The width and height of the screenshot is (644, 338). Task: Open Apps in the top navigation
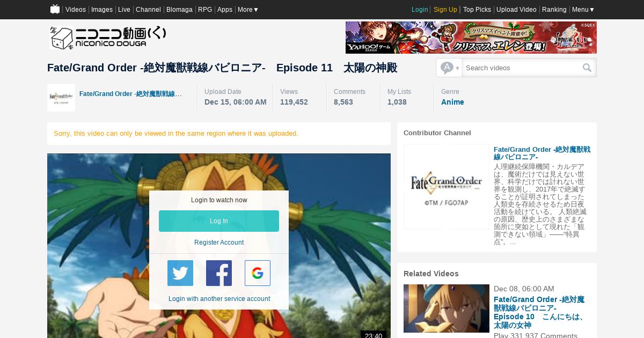point(225,10)
